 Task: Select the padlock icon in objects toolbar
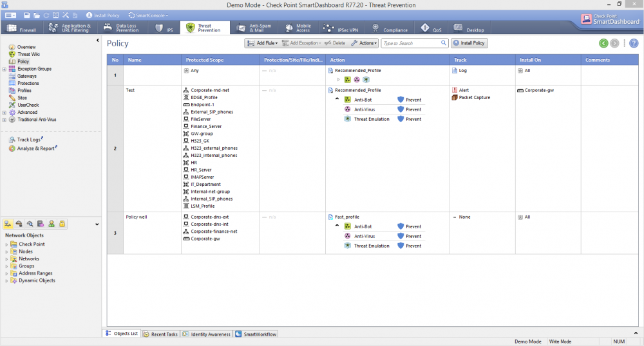tap(62, 224)
